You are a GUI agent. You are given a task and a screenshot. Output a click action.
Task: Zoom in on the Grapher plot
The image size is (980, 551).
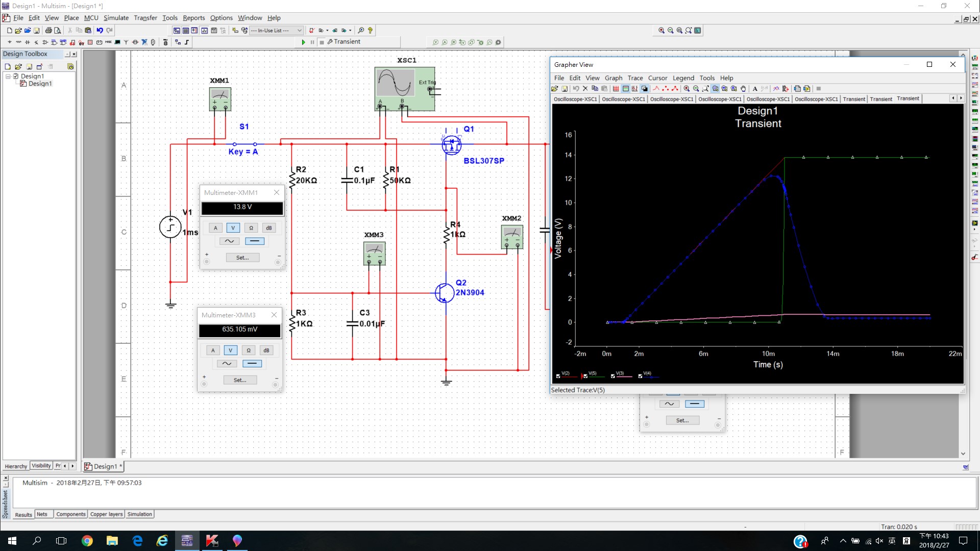coord(687,89)
